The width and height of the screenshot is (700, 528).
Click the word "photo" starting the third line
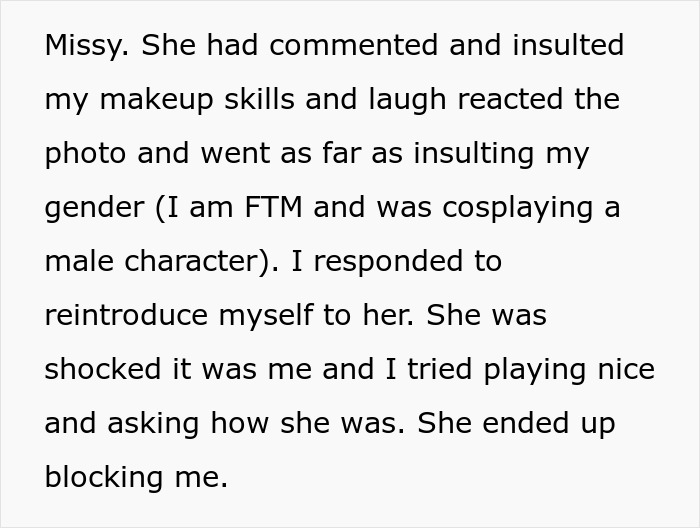coord(83,154)
